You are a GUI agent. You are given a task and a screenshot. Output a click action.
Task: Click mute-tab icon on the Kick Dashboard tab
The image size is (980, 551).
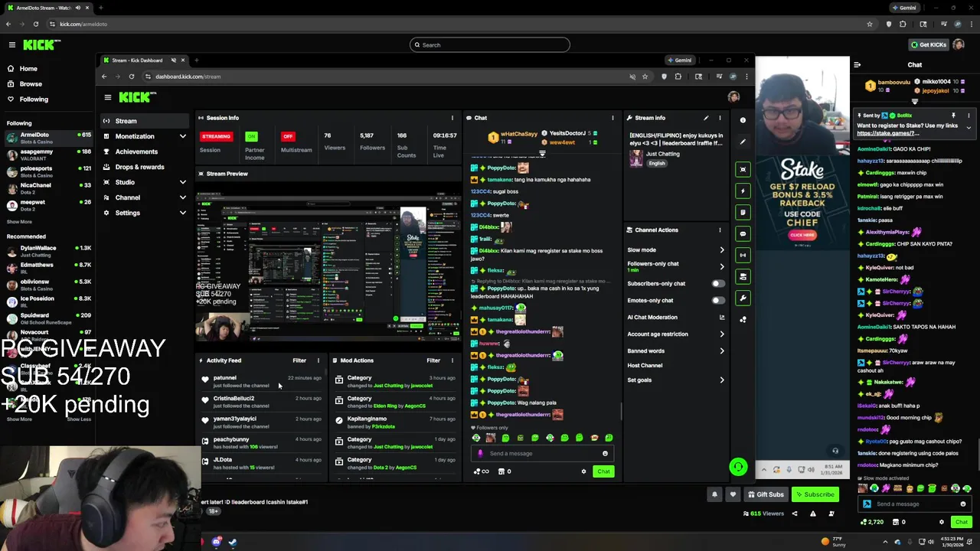pyautogui.click(x=173, y=60)
